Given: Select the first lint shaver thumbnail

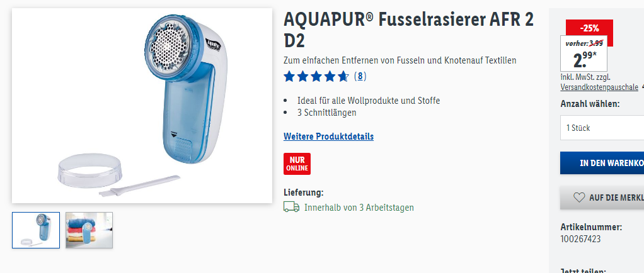Looking at the screenshot, I should (x=36, y=230).
